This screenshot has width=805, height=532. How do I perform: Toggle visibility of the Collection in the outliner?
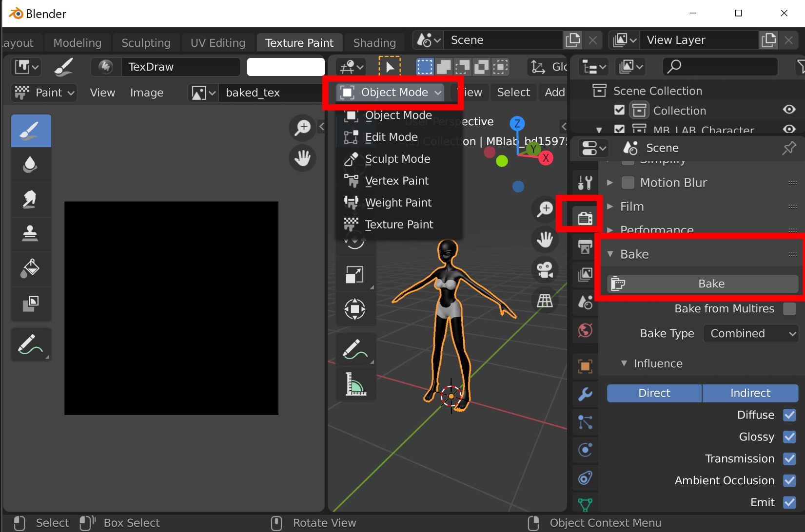tap(789, 110)
